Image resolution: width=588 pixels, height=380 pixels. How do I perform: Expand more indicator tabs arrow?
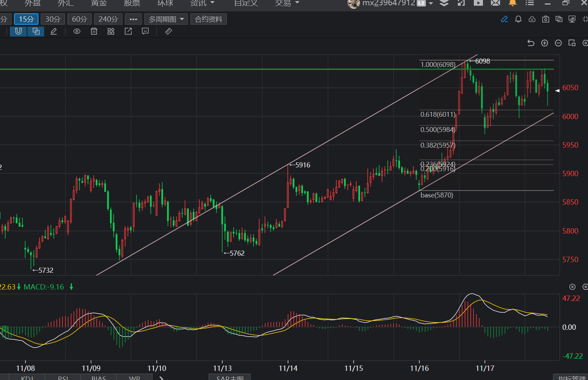coord(161,378)
